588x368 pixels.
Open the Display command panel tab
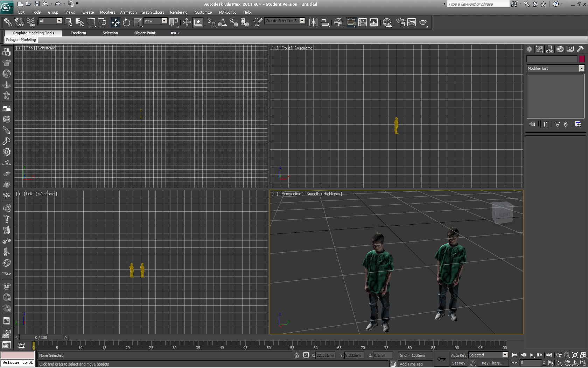[x=570, y=49]
